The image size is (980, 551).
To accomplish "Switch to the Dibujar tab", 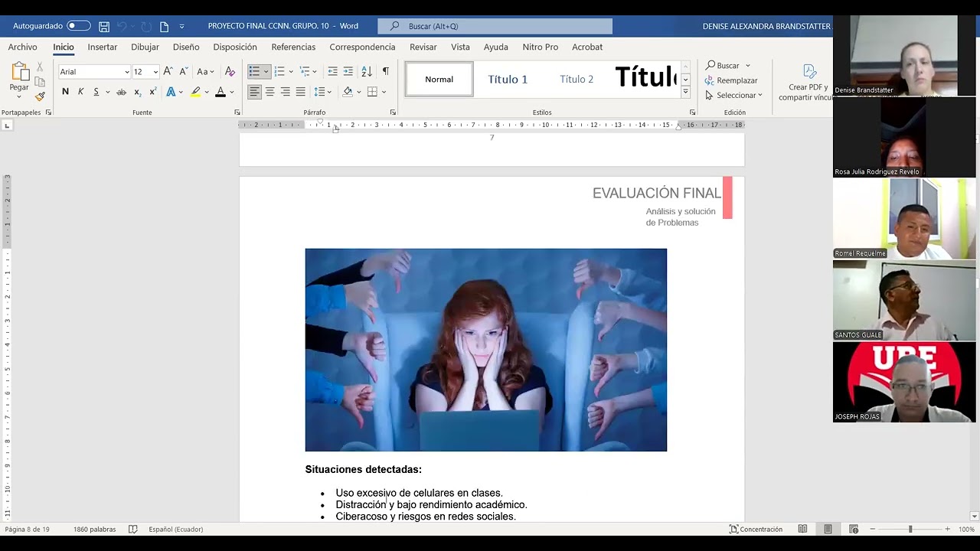I will tap(145, 47).
